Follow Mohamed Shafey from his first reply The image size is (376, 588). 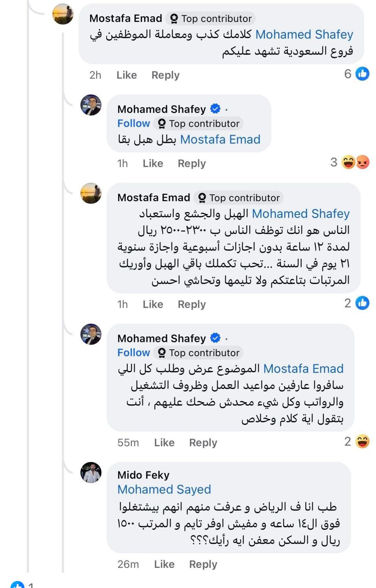134,123
